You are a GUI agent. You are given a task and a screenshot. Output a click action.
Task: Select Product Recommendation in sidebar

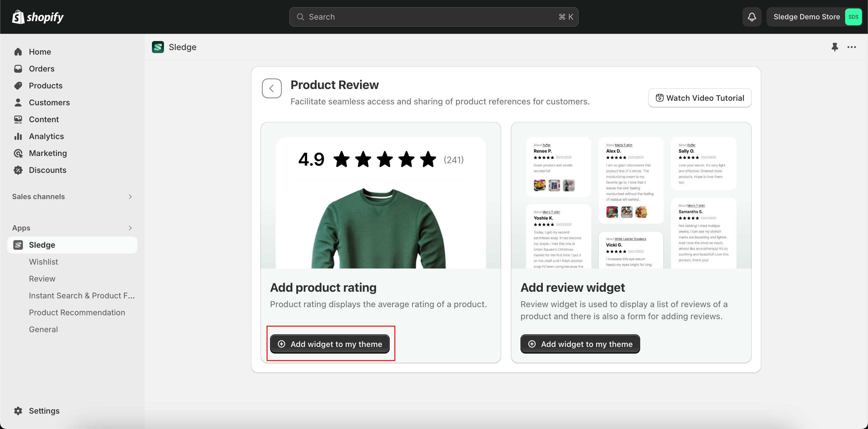coord(77,312)
